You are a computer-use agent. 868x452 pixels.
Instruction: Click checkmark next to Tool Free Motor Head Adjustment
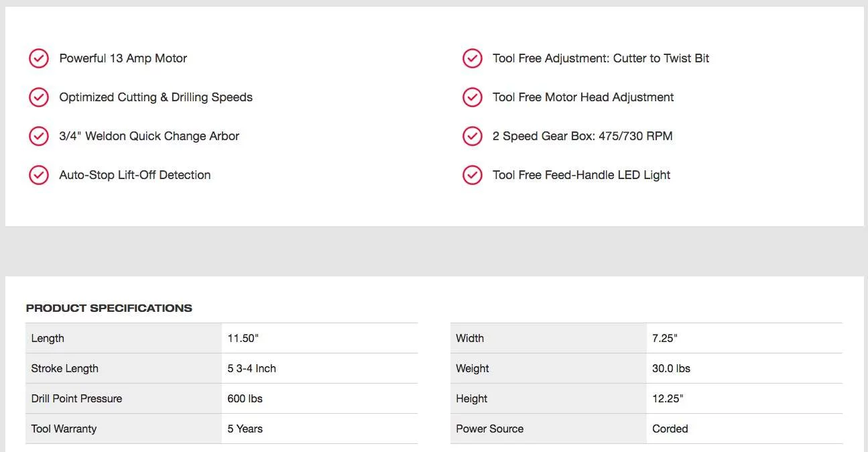click(x=473, y=97)
